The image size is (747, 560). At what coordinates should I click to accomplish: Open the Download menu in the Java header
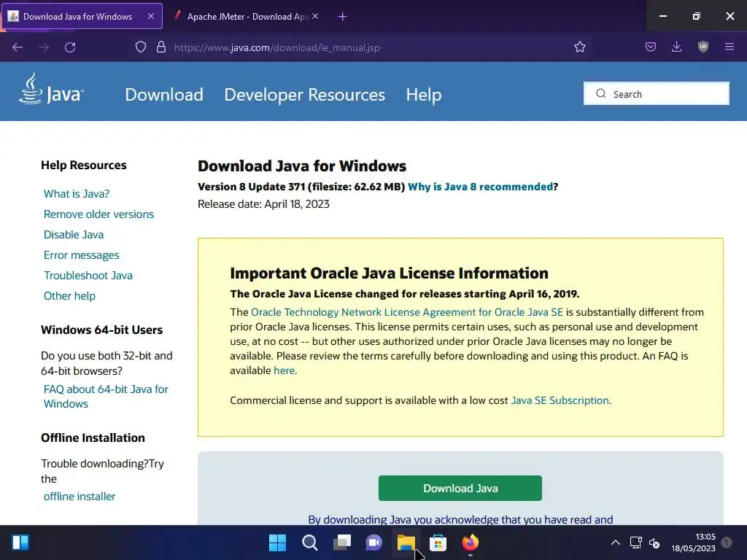tap(164, 94)
